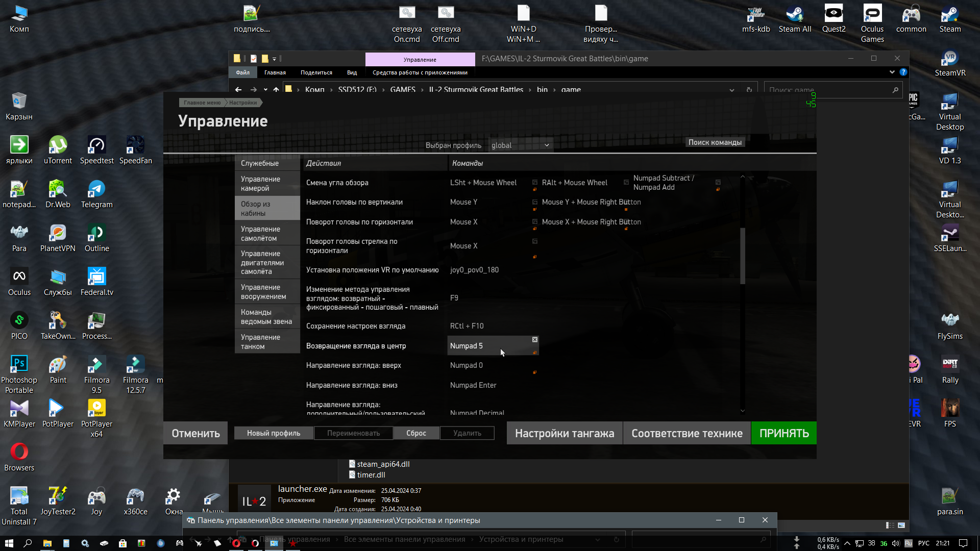Open x360ce desktop shortcut

[135, 502]
